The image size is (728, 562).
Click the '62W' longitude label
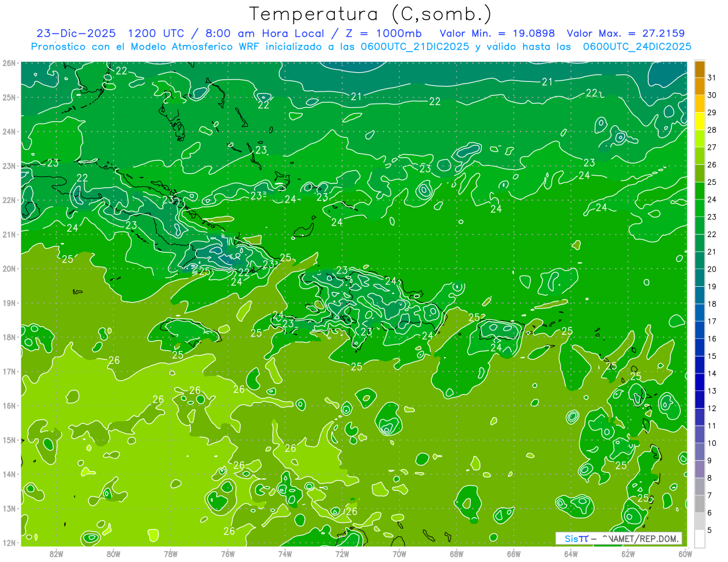(x=628, y=554)
